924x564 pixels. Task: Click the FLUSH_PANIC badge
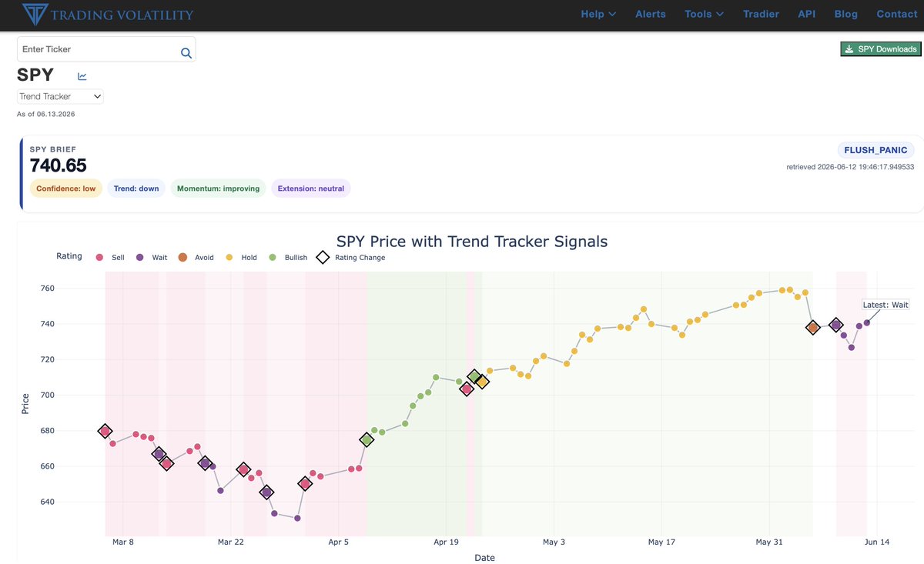point(875,150)
